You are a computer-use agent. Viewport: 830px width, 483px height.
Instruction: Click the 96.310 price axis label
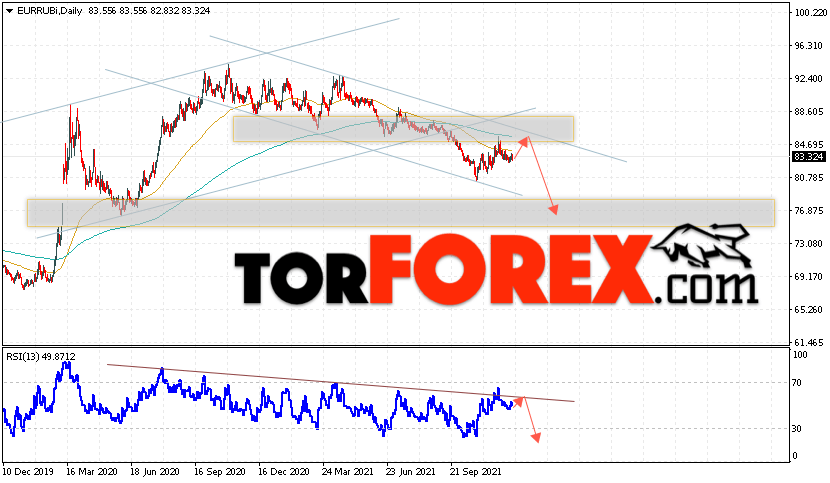(809, 46)
